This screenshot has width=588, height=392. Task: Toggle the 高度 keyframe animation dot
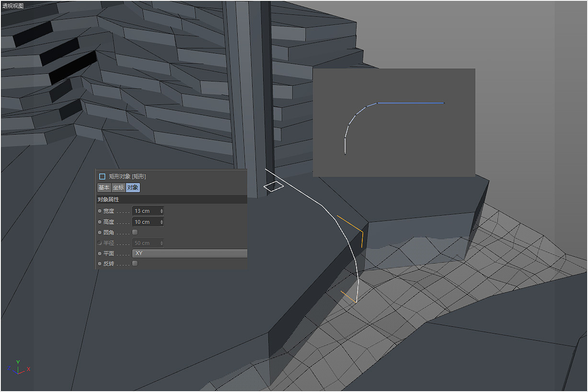tap(100, 222)
